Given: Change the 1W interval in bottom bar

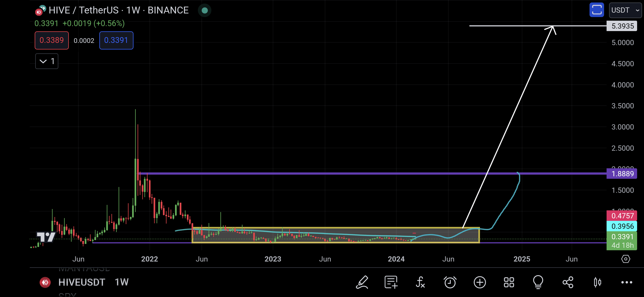Looking at the screenshot, I should click(121, 282).
